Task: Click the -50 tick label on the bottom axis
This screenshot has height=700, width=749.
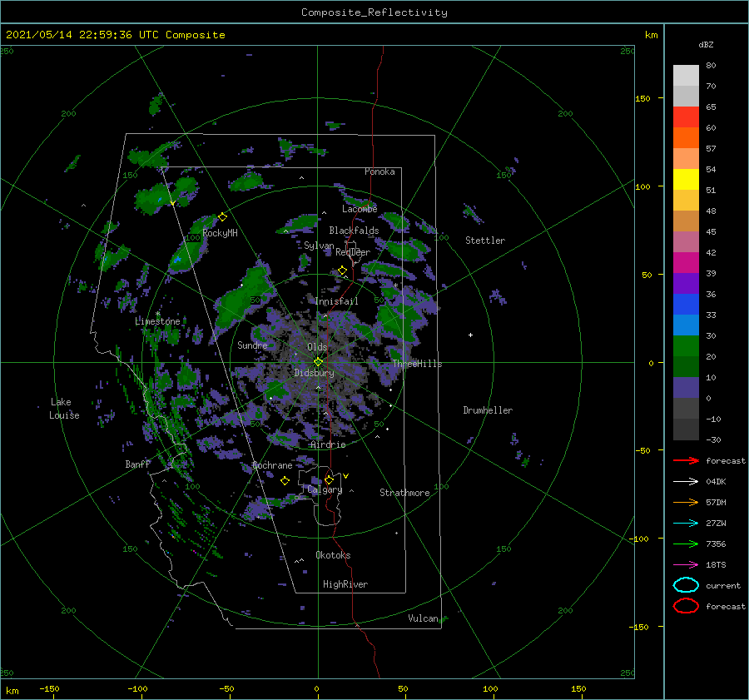Action: click(226, 688)
